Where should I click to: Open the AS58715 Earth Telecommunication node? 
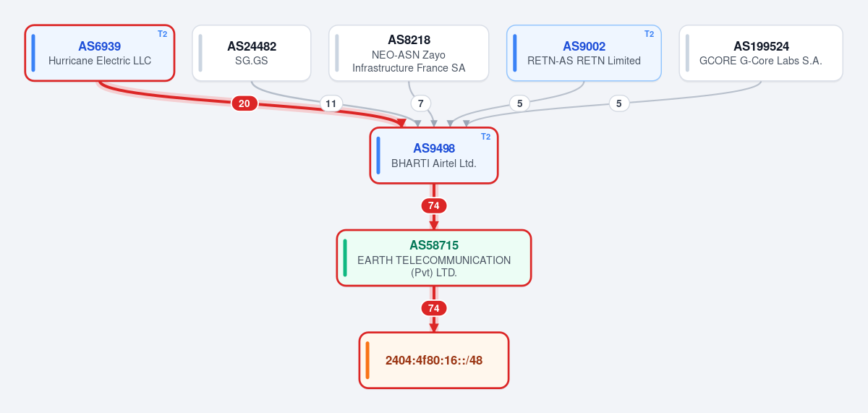(434, 258)
